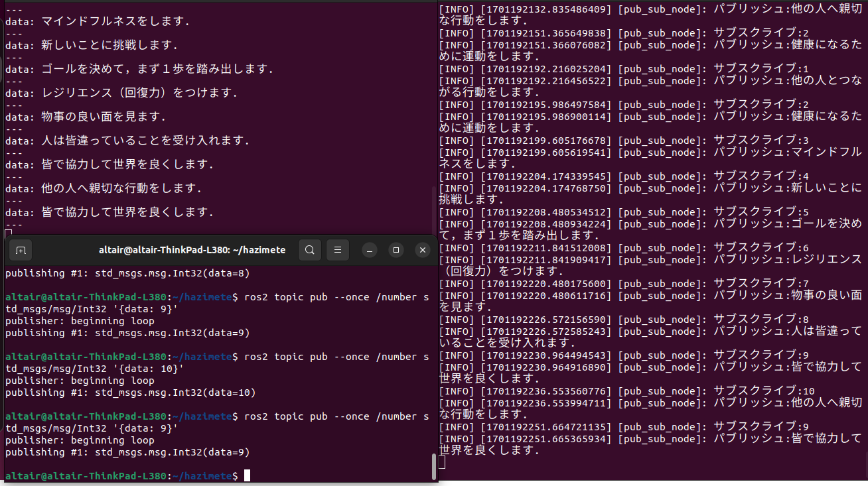This screenshot has width=868, height=486.
Task: Click the hazimete terminal scrollbar thumb
Action: click(434, 466)
